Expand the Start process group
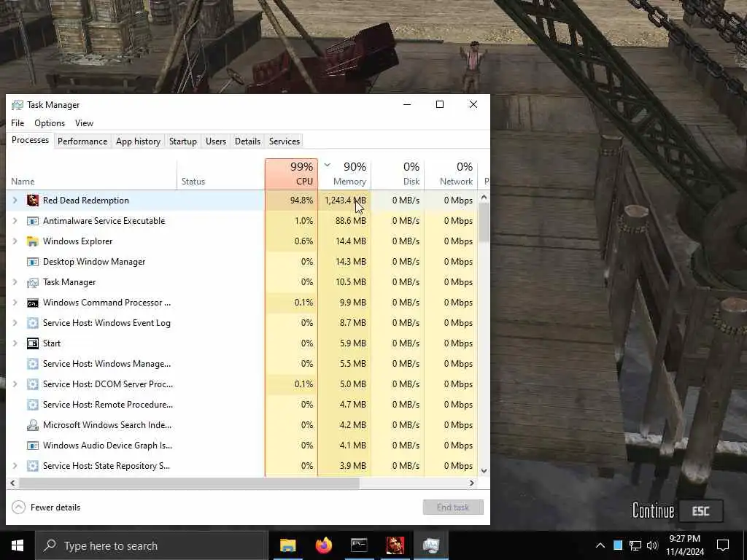747x560 pixels. [15, 343]
